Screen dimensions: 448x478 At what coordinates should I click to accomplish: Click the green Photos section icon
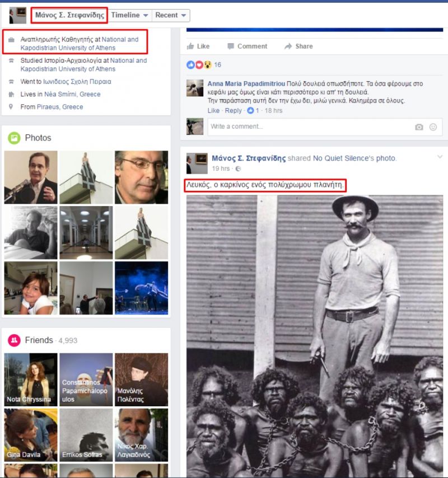pos(14,138)
